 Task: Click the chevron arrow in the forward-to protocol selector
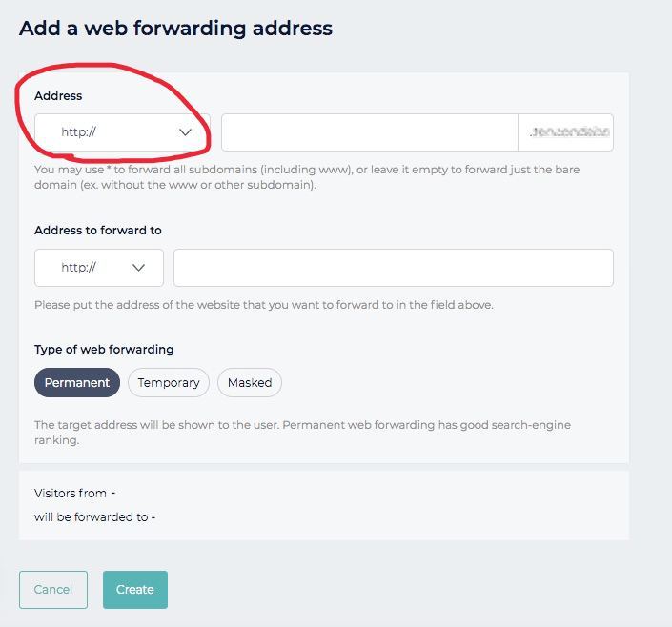(138, 268)
